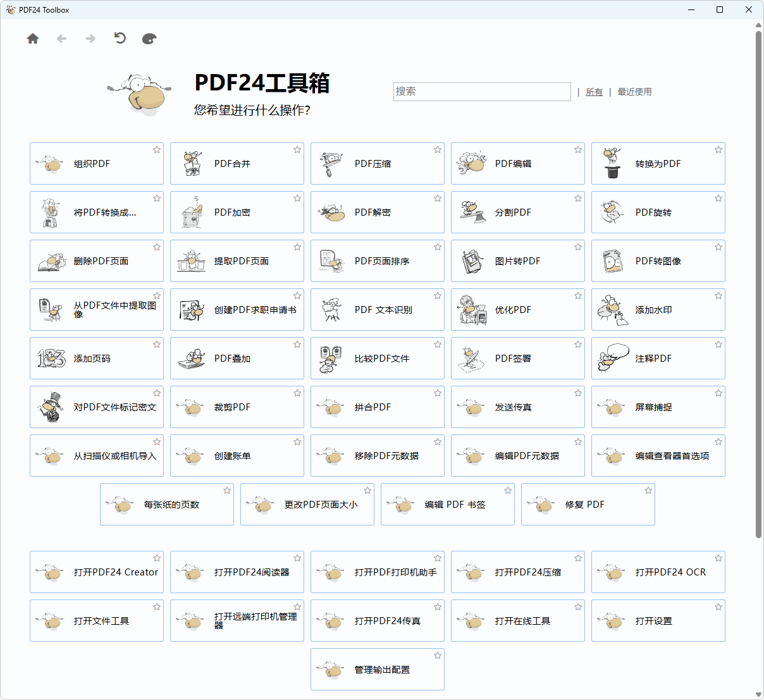Click the 添加页码 123 icon

[x=51, y=359]
